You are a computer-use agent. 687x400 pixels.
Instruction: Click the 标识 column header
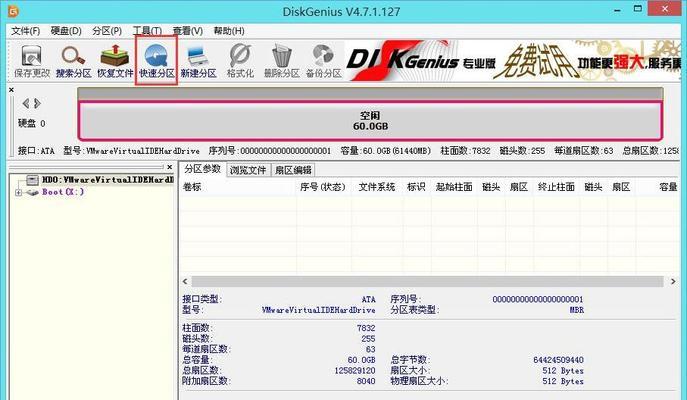pos(416,187)
